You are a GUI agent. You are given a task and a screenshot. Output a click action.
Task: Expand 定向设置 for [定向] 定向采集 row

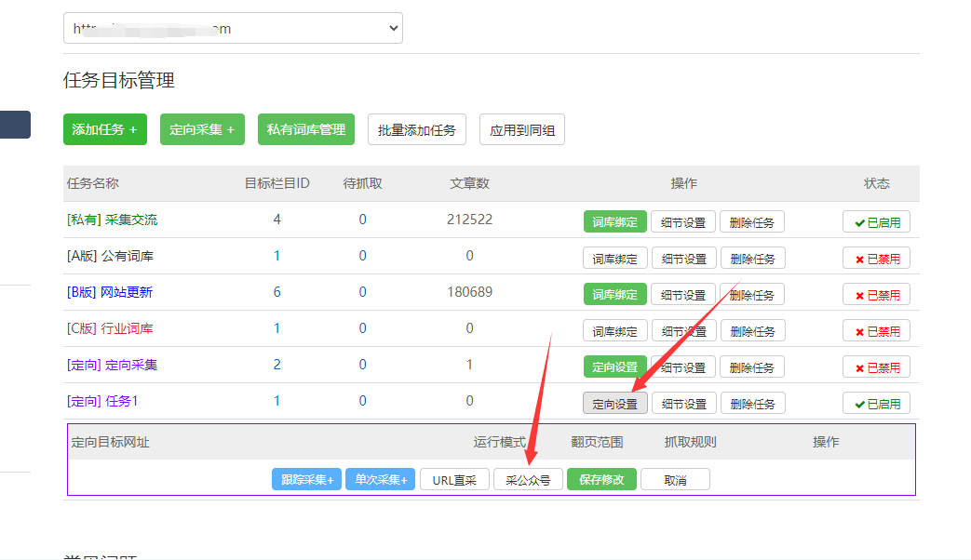tap(615, 367)
